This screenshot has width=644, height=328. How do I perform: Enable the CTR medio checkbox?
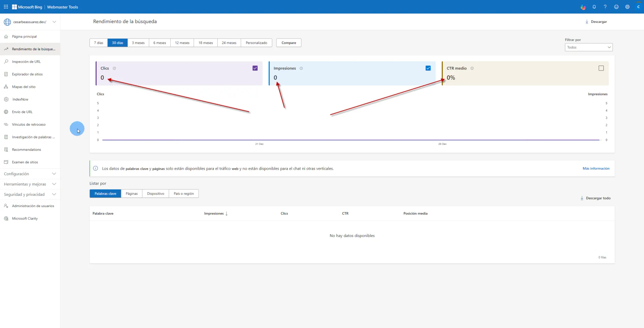[601, 68]
